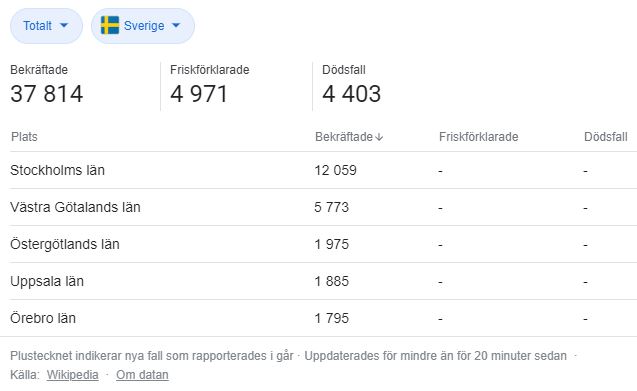This screenshot has width=637, height=391.
Task: Open the Om datan link
Action: (x=142, y=375)
